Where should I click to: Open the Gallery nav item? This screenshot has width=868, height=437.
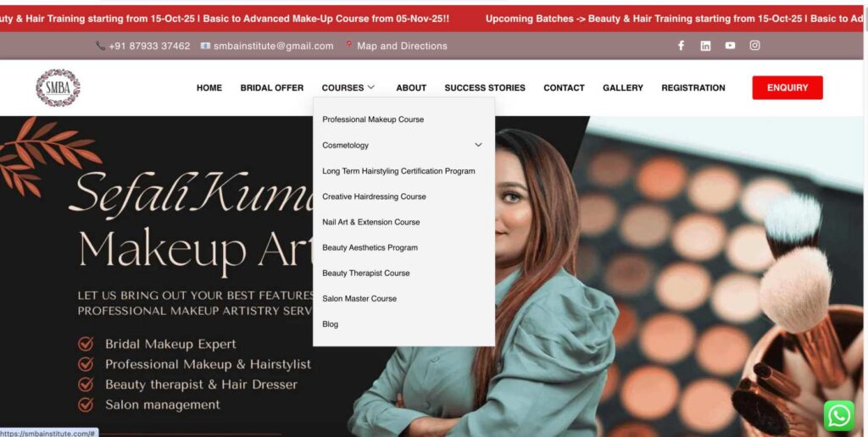[622, 88]
